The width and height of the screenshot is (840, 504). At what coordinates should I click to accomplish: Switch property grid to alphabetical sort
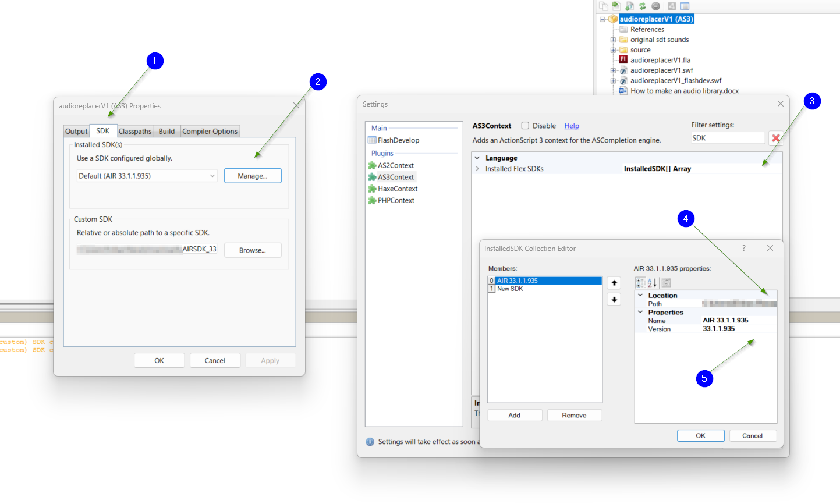652,283
